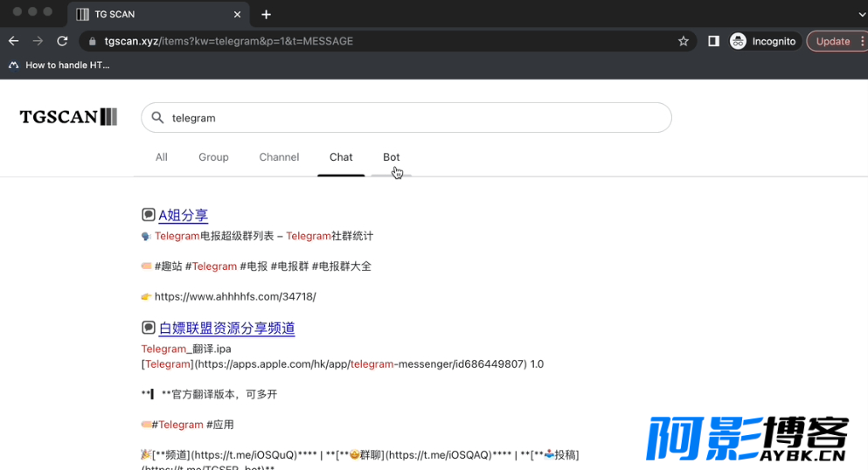Reload the current page

coord(62,41)
